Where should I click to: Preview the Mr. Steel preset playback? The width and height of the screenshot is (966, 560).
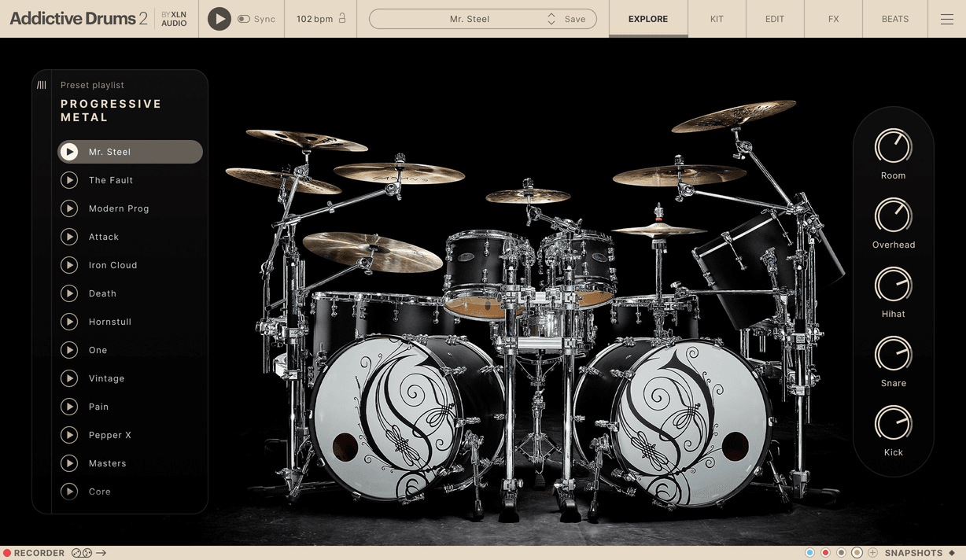point(69,152)
